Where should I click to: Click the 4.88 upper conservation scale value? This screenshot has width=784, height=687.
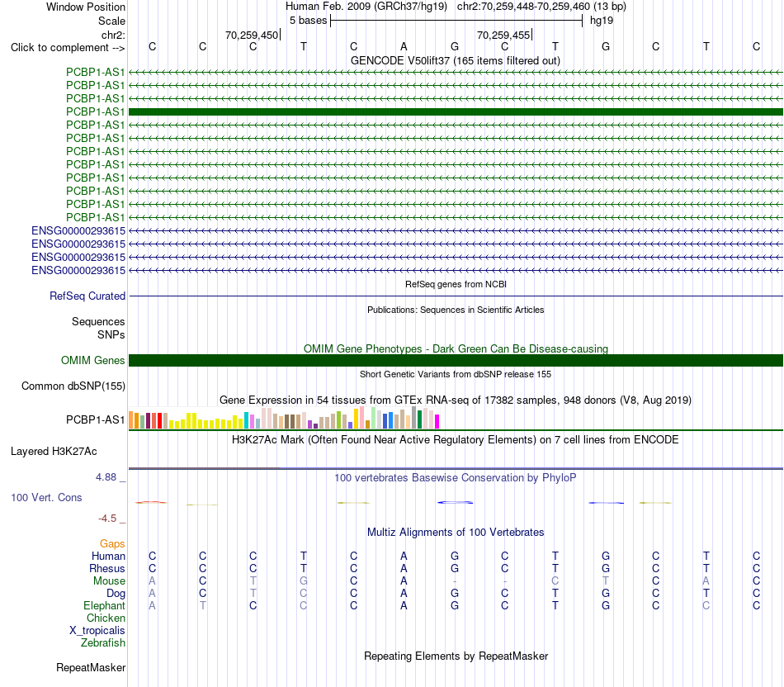point(106,477)
